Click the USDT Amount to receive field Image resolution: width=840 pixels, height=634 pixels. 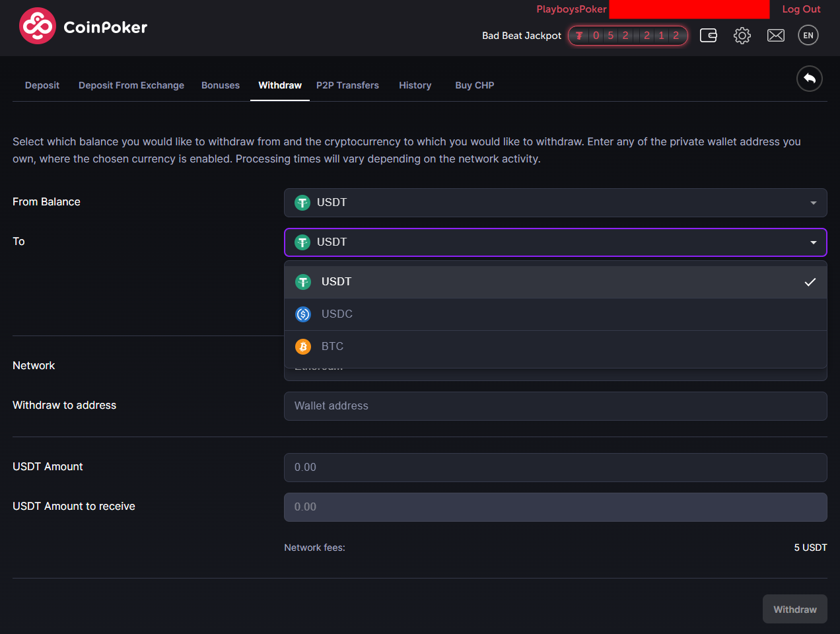[x=555, y=507]
